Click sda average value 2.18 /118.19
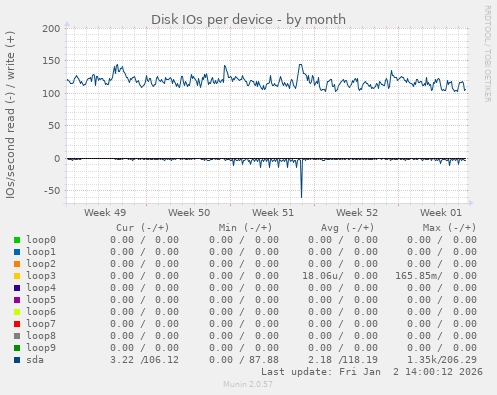 343,360
